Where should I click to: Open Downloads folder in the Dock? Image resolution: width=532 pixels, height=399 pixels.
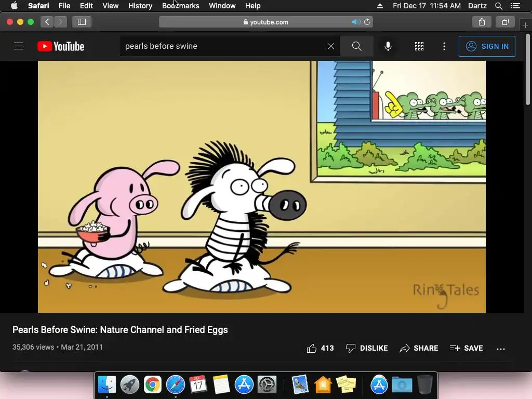(402, 384)
